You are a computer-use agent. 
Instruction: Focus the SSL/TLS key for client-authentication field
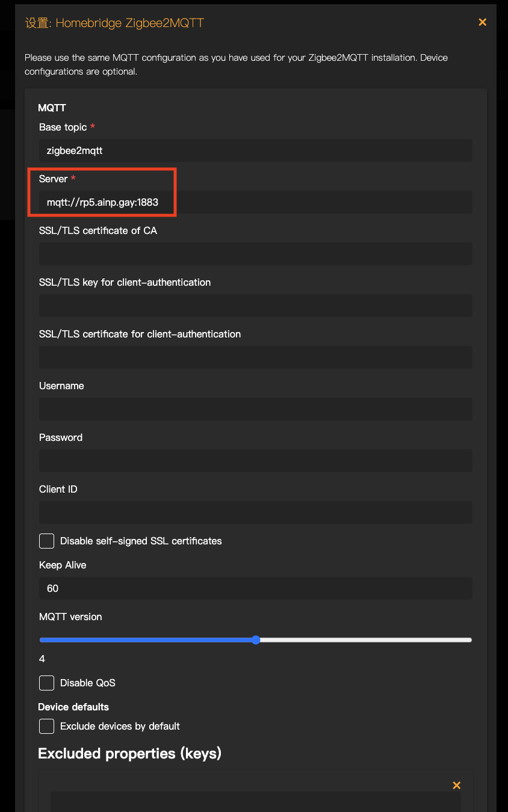256,306
